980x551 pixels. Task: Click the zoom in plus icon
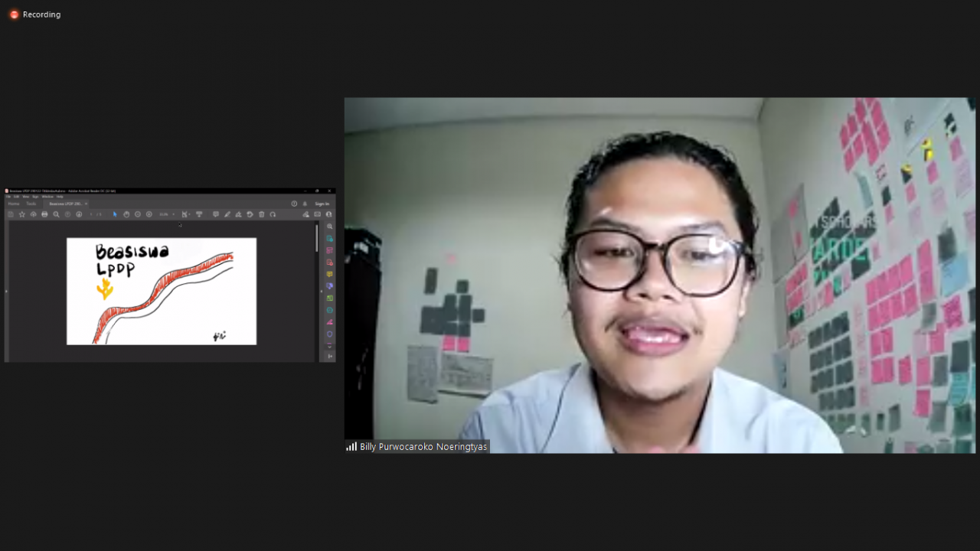149,214
